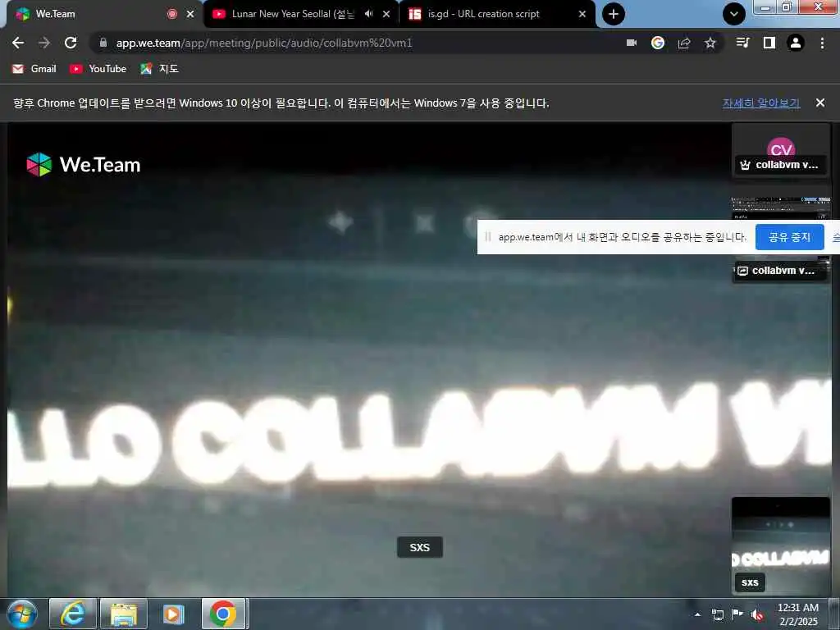The image size is (840, 630).
Task: Select the collabvm screen-share thumbnail
Action: [781, 240]
